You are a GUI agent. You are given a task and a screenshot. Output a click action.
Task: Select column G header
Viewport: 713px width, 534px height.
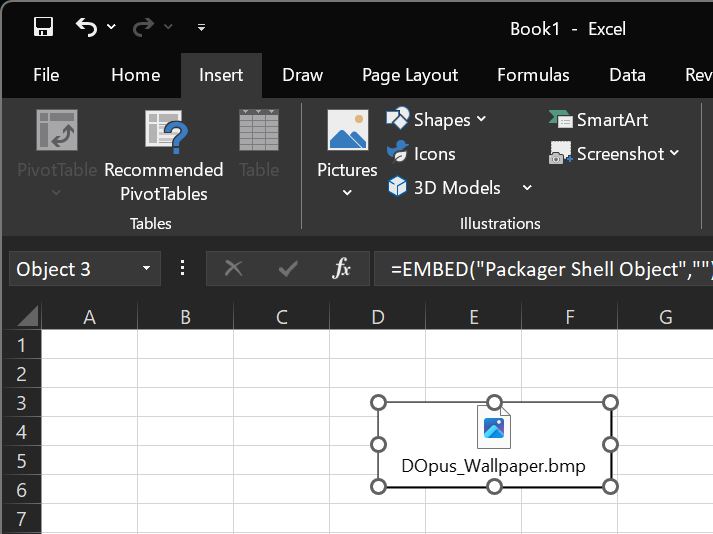point(665,317)
